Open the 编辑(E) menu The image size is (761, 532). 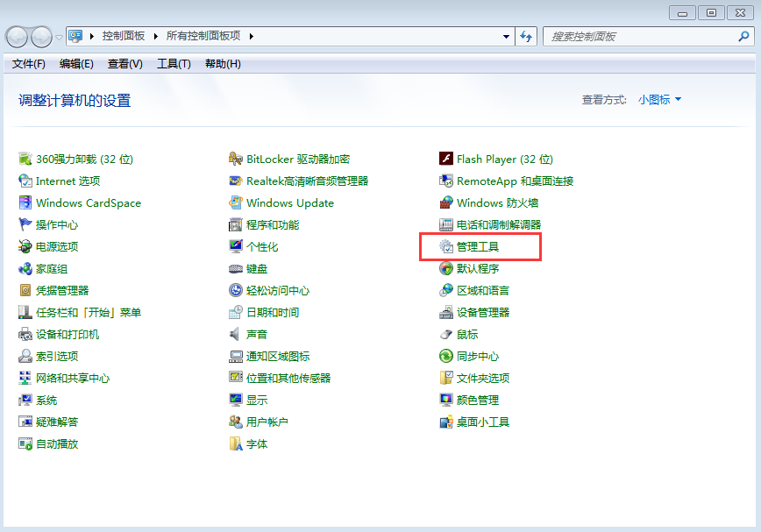(76, 64)
